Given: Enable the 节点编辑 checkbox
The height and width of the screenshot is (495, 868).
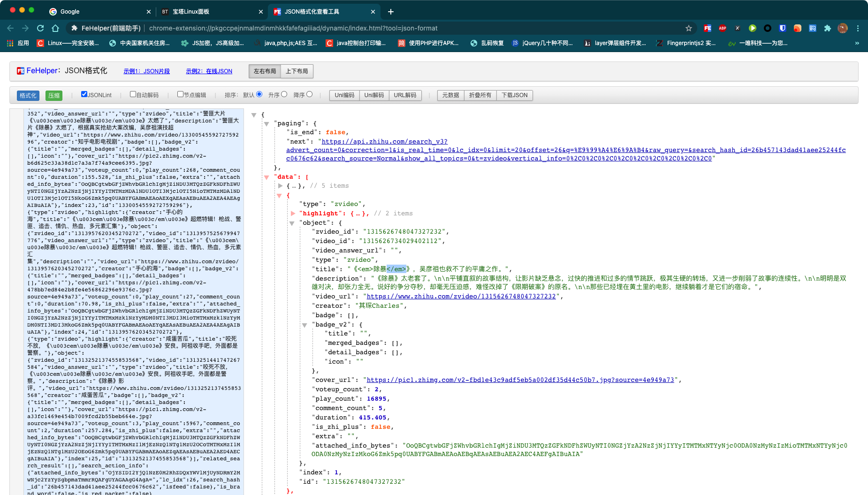Looking at the screenshot, I should pyautogui.click(x=180, y=94).
